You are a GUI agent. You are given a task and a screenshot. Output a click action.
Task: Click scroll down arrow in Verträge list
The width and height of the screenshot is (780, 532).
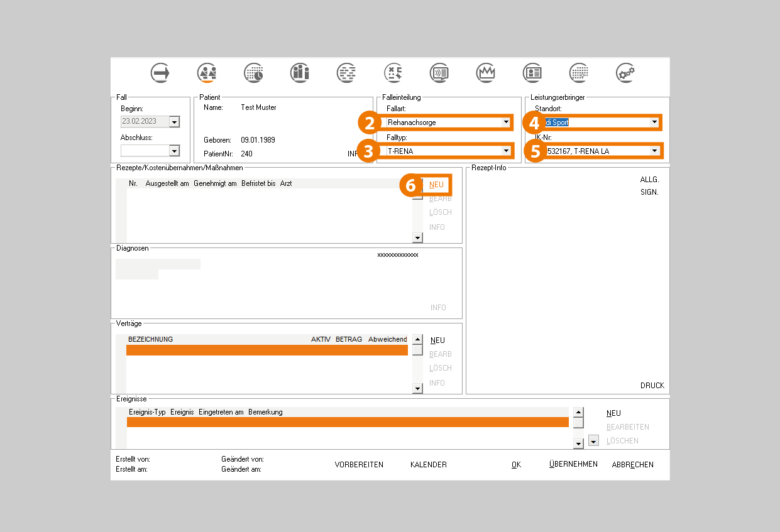pos(417,389)
